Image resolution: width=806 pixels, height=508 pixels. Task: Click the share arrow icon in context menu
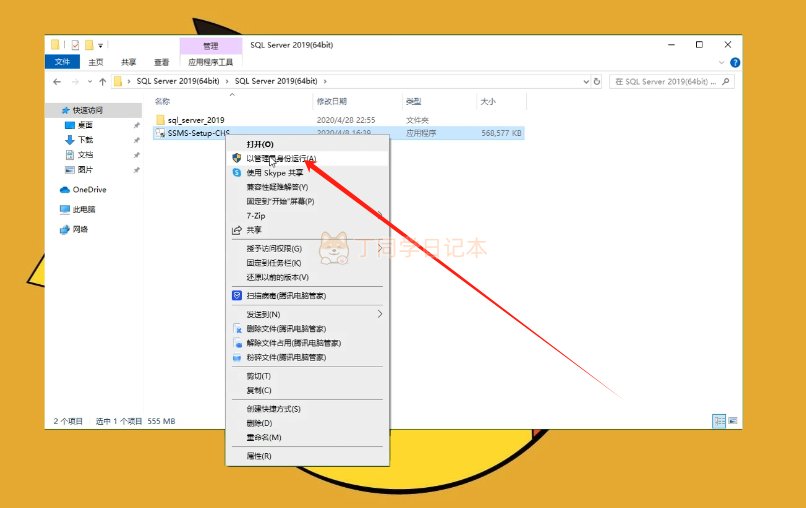[x=236, y=230]
